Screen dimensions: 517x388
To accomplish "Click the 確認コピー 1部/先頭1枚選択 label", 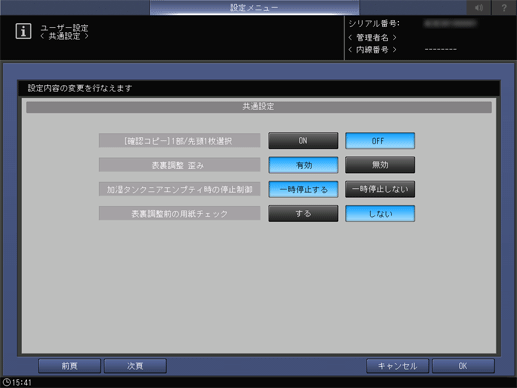I will 179,141.
